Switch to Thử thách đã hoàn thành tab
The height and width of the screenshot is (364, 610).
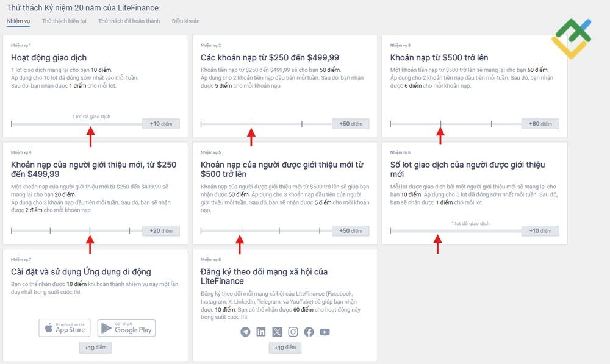(x=129, y=21)
